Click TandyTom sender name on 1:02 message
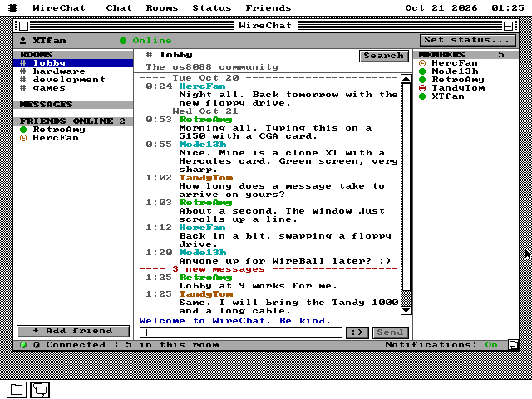Screen dimensions: 532x399 pos(206,178)
